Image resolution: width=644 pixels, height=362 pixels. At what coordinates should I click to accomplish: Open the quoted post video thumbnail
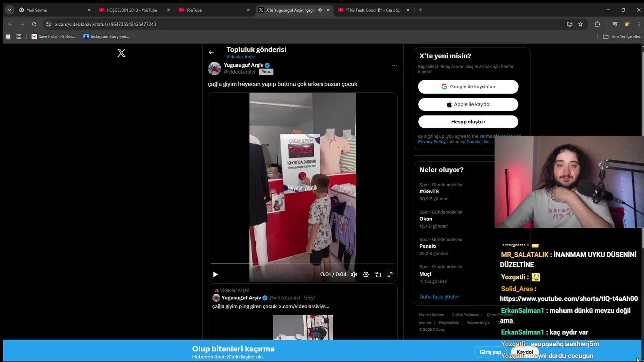click(303, 327)
